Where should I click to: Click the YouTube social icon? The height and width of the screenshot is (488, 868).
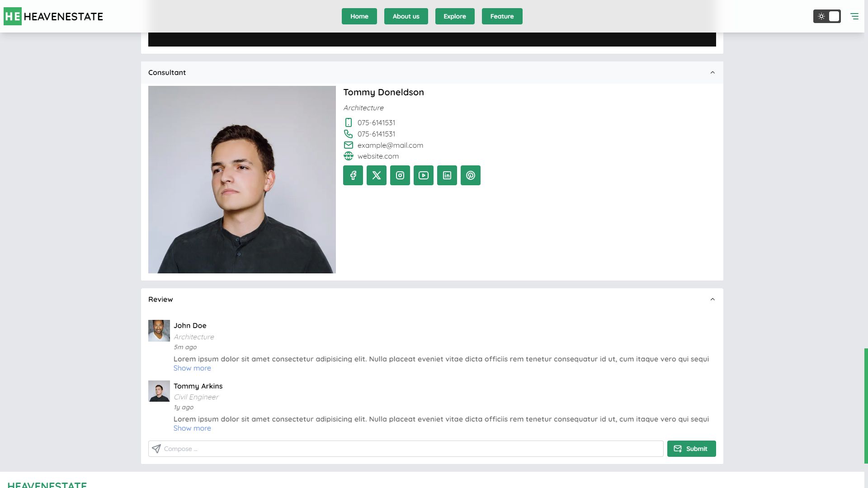tap(424, 175)
